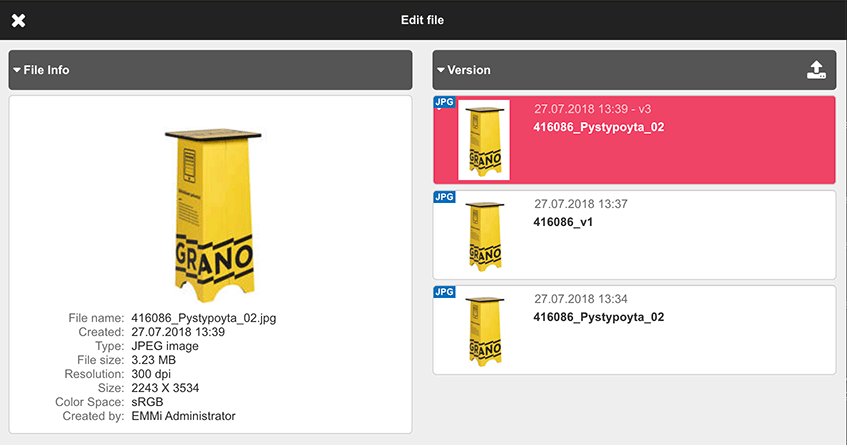Viewport: 847px width, 447px height.
Task: Open the v3 version thumbnail
Action: 484,140
